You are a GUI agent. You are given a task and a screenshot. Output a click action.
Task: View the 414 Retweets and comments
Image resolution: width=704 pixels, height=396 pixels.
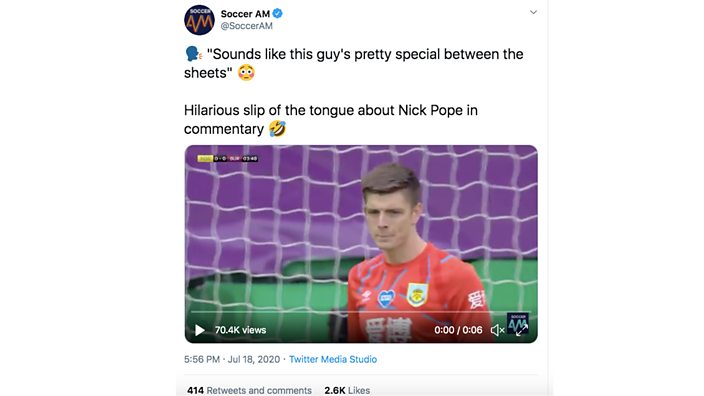(x=249, y=390)
